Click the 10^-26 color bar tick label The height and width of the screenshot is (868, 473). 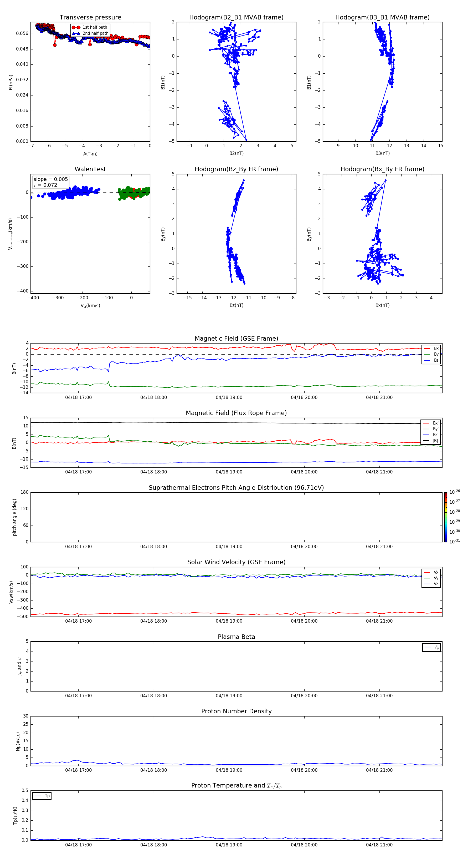click(x=455, y=492)
